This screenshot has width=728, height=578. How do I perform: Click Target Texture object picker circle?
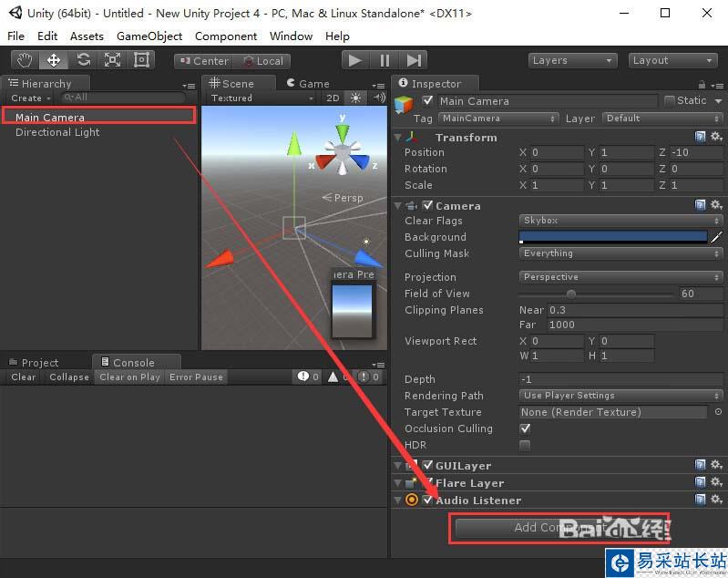coord(718,412)
